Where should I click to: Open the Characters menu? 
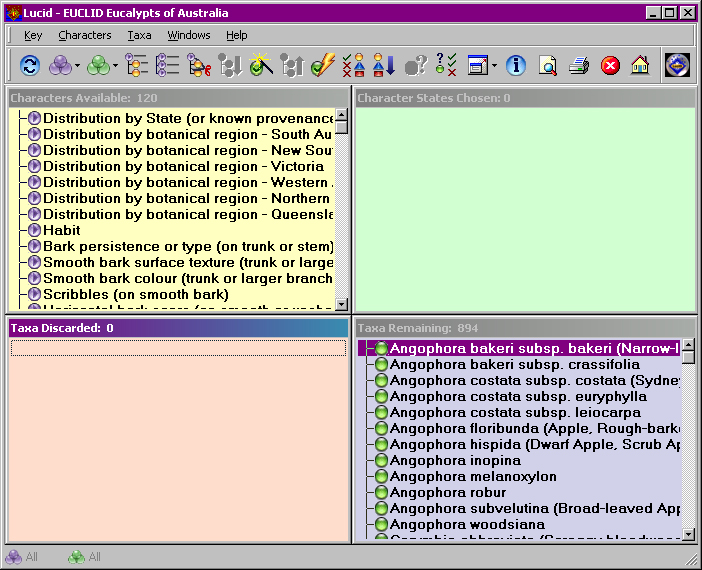pos(85,35)
